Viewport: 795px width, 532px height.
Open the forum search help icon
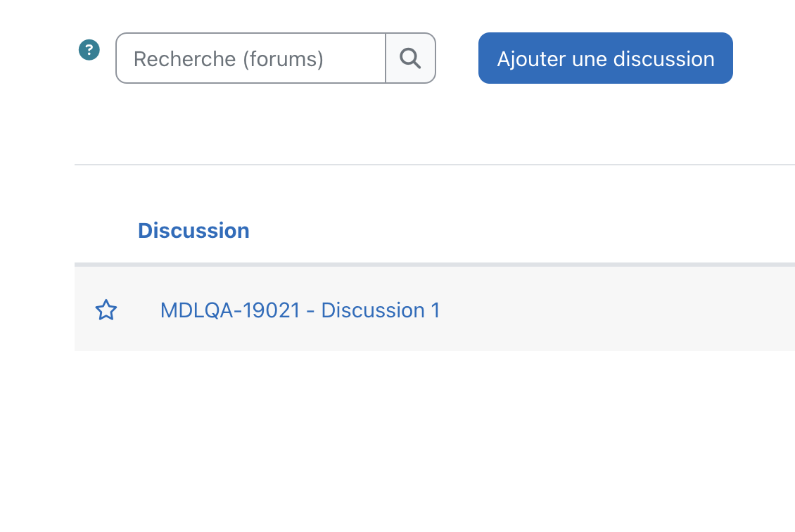[x=89, y=50]
